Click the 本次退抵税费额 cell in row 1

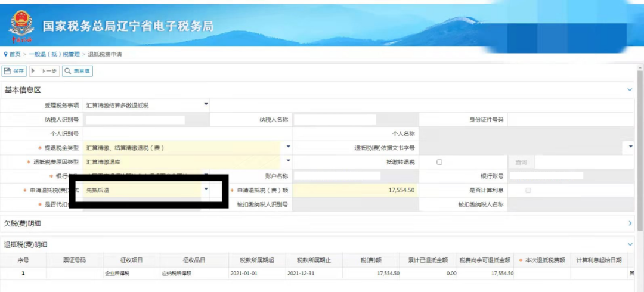542,273
